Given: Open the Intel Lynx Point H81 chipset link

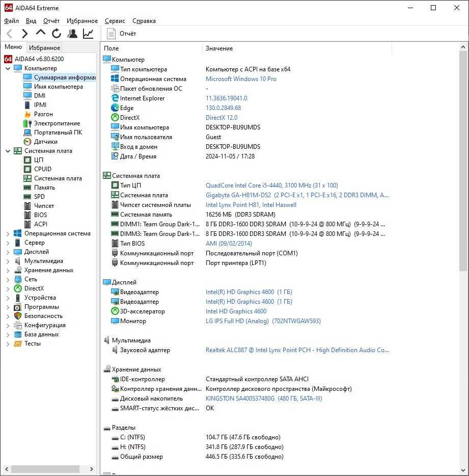Looking at the screenshot, I should (x=251, y=205).
